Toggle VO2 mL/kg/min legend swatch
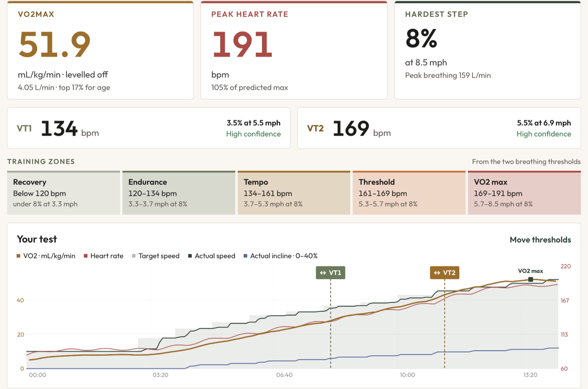The width and height of the screenshot is (588, 389). point(18,256)
